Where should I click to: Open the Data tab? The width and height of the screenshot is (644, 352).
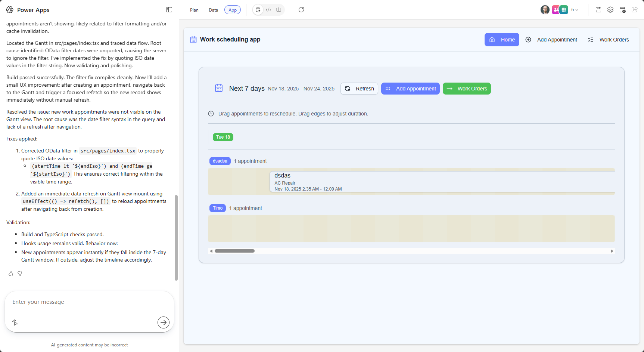[214, 10]
